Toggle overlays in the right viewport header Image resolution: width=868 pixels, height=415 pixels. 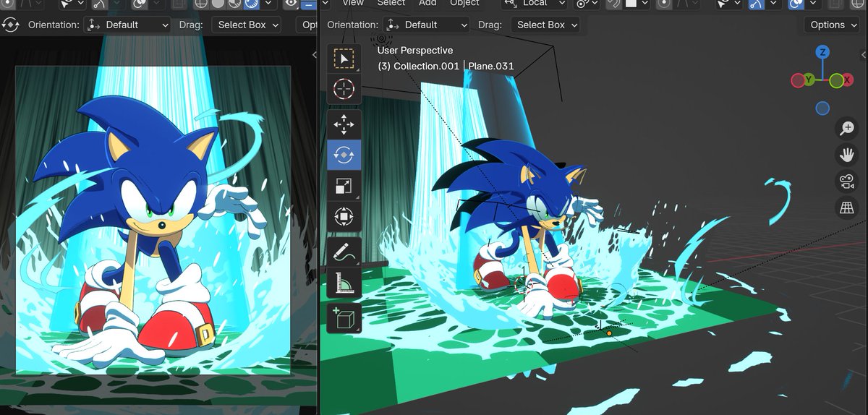click(x=795, y=3)
